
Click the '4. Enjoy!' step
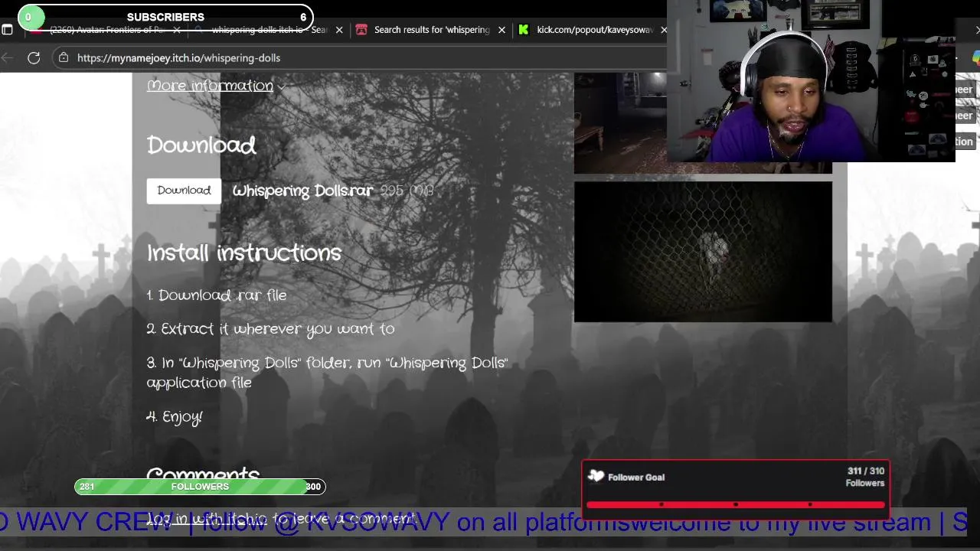(x=175, y=417)
